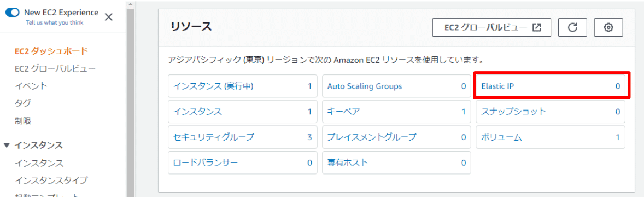Select EC2 ダッシュボード in sidebar
Viewport: 644px width, 197px height.
coord(51,51)
